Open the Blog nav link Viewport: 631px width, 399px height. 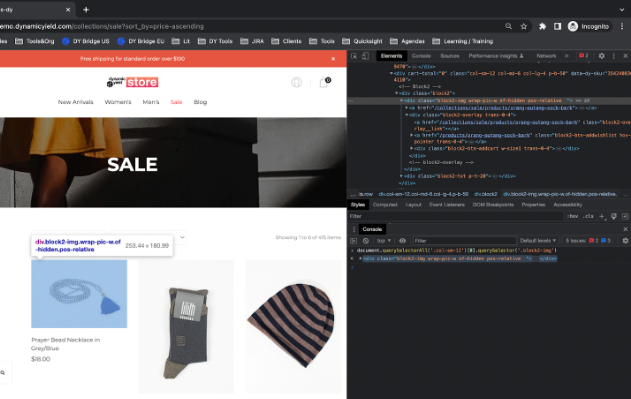(x=200, y=102)
